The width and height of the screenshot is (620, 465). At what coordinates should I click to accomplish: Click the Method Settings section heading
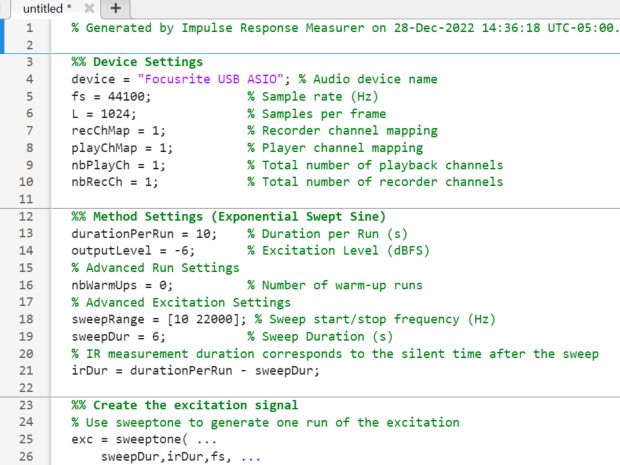[x=229, y=216]
